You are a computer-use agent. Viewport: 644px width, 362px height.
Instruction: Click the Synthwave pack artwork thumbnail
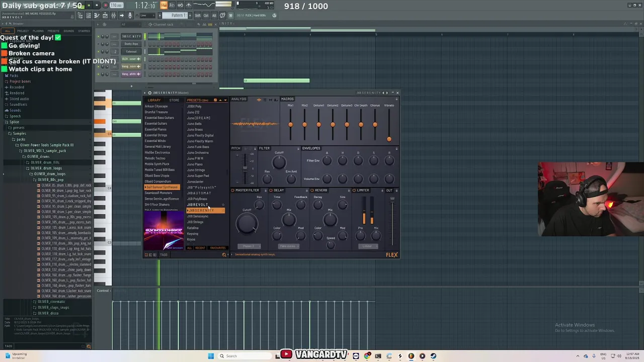click(x=164, y=231)
